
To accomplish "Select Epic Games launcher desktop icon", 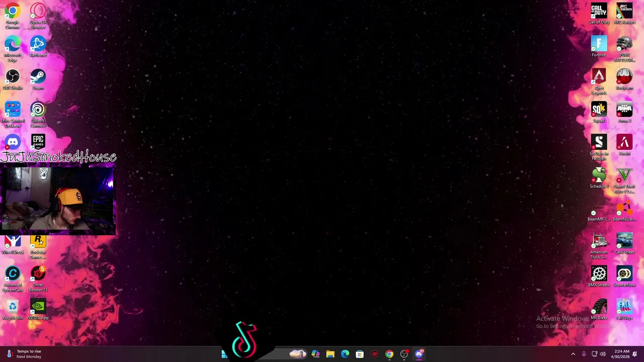I will coord(38,142).
